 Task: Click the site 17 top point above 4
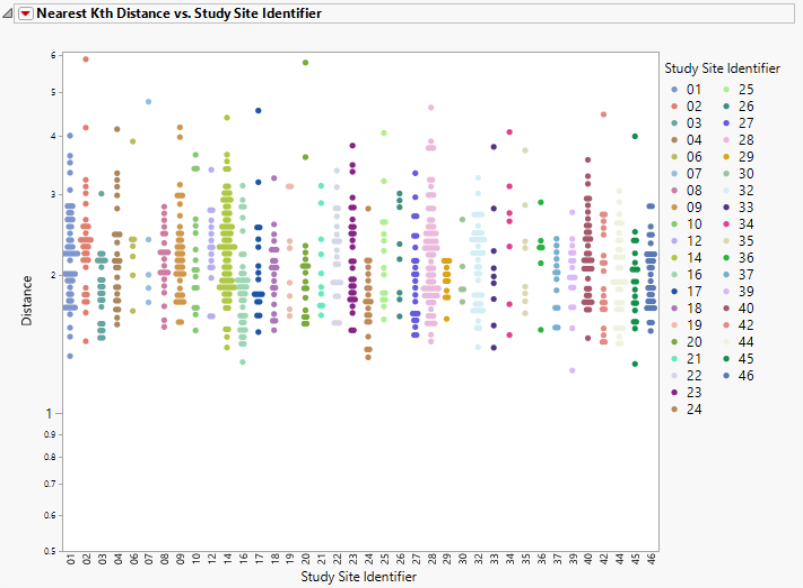click(259, 111)
